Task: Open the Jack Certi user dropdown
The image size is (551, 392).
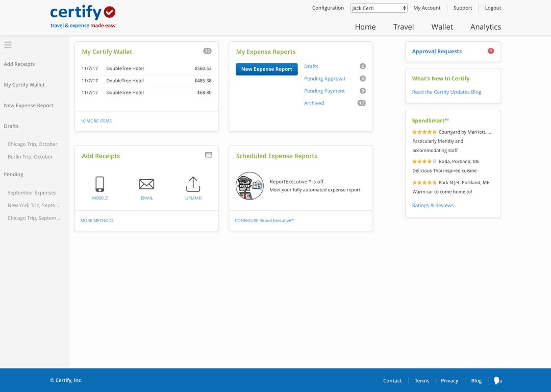Action: [x=379, y=8]
